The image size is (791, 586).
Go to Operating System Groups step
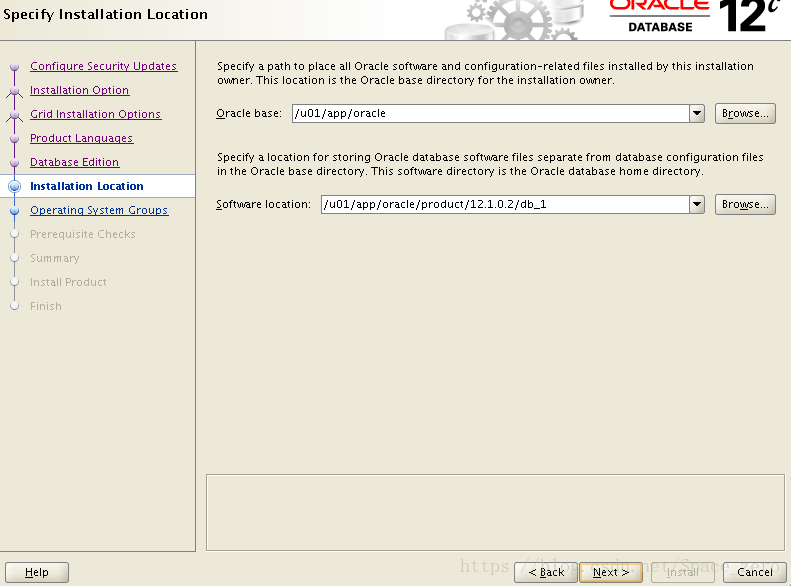pos(99,210)
